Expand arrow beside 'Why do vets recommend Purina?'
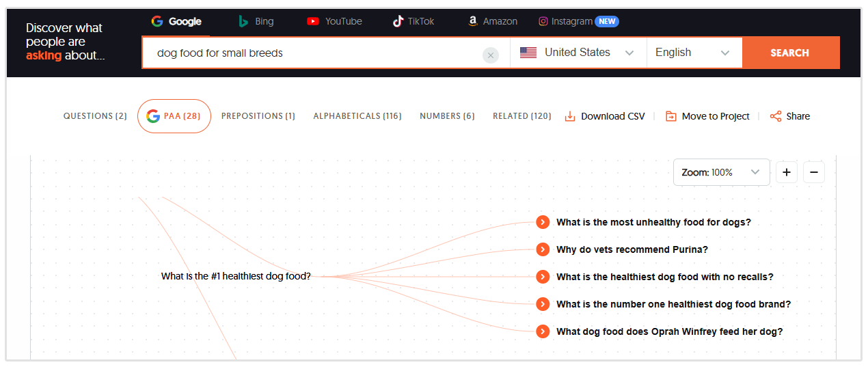868x369 pixels. [x=543, y=249]
